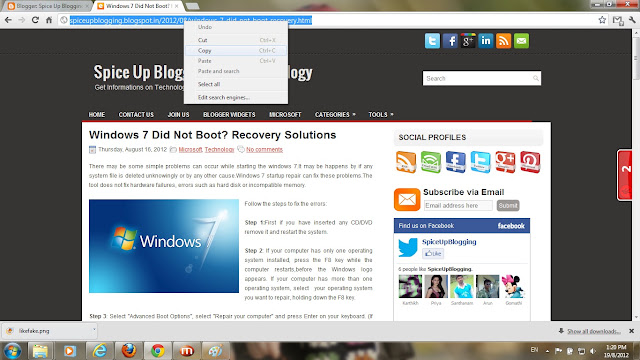Click the Facebook Like button
Screen dimensions: 640x360
point(433,253)
